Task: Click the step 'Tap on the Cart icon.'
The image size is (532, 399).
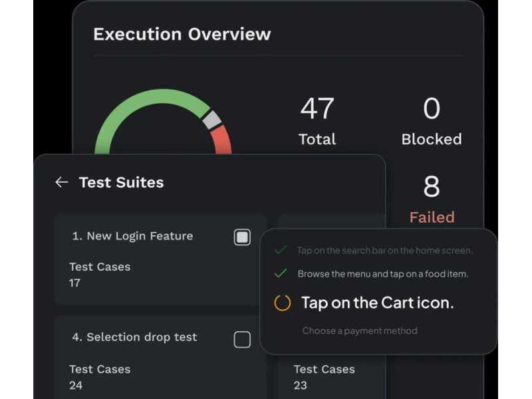Action: coord(378,303)
